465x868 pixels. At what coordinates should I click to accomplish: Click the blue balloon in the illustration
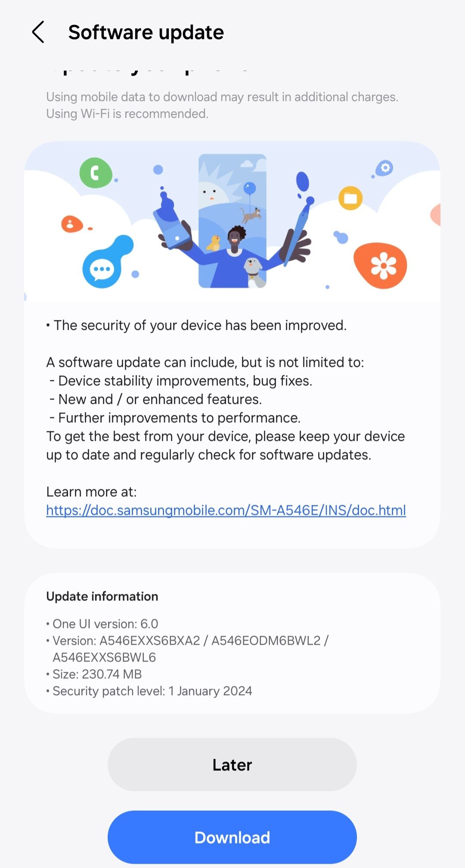(250, 188)
